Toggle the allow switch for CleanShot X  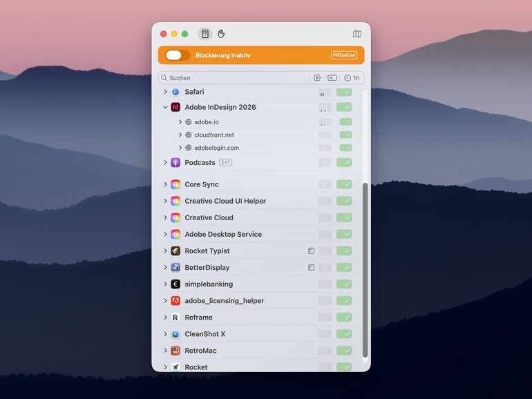point(344,334)
